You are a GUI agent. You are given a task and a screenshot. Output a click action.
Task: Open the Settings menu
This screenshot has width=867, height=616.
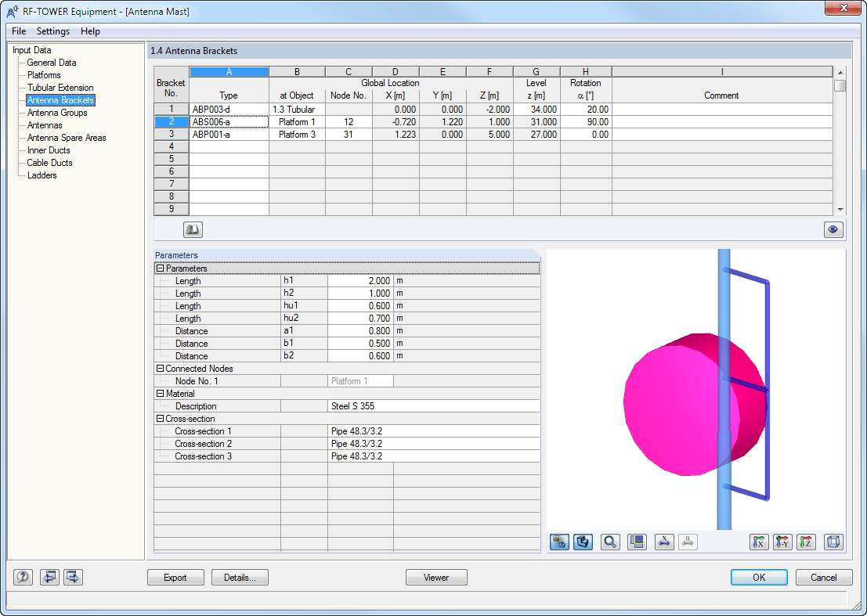tap(53, 31)
